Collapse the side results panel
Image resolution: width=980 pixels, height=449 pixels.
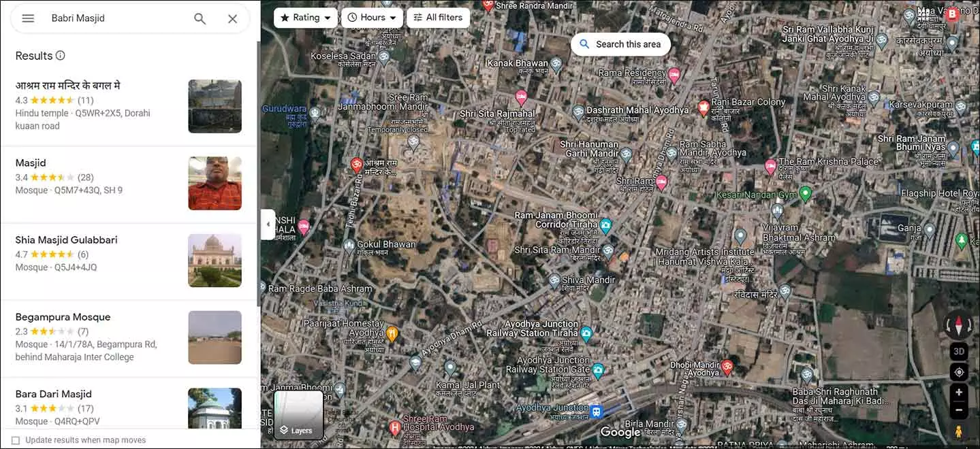pyautogui.click(x=268, y=224)
